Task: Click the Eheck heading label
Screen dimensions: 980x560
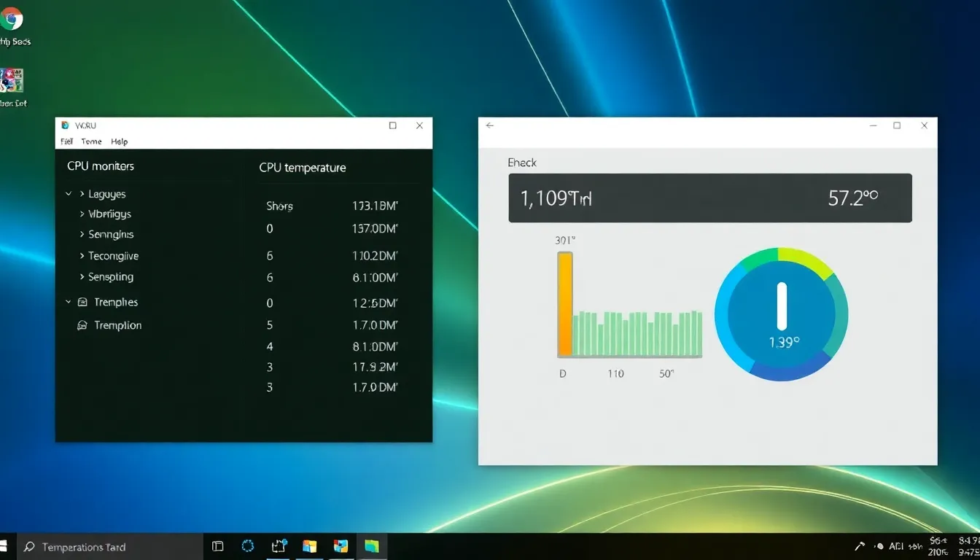Action: click(x=522, y=163)
